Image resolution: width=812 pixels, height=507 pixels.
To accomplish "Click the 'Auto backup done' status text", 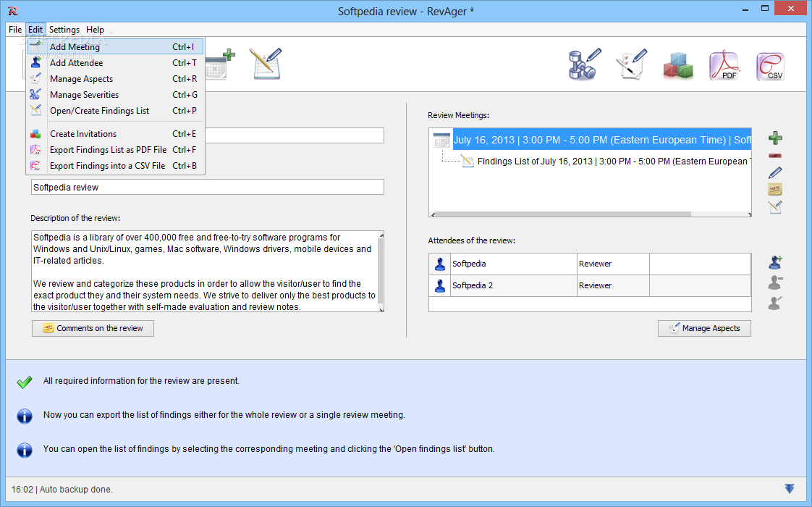I will point(76,490).
